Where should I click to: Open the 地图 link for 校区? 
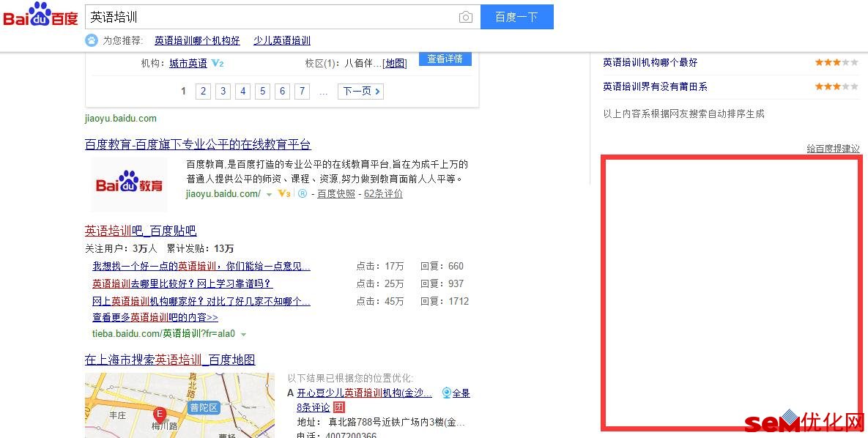[x=396, y=63]
